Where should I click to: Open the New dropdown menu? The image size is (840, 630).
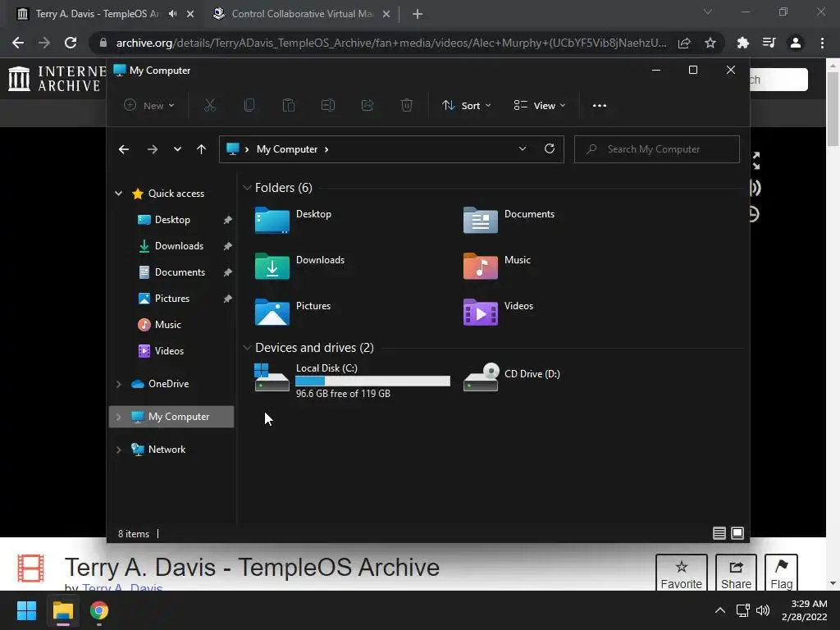click(x=149, y=106)
